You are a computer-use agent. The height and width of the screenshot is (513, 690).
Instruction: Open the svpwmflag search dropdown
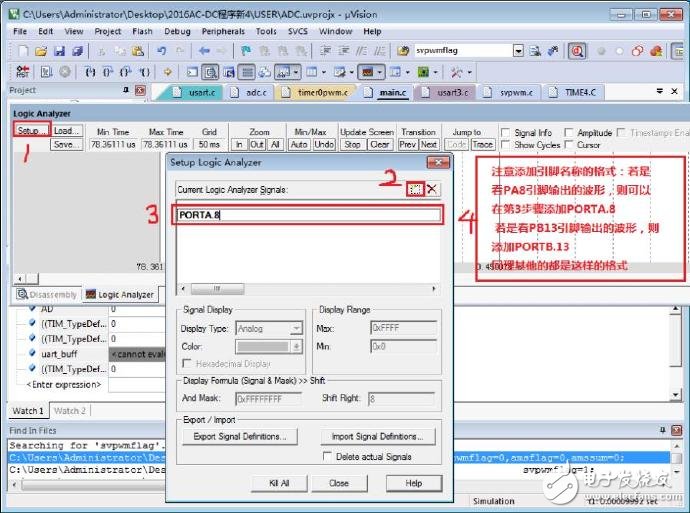[518, 51]
